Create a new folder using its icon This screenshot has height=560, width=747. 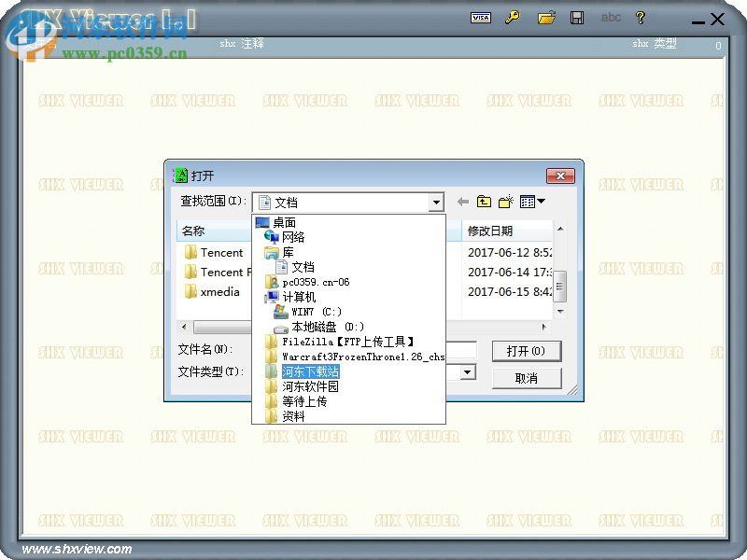tap(507, 201)
